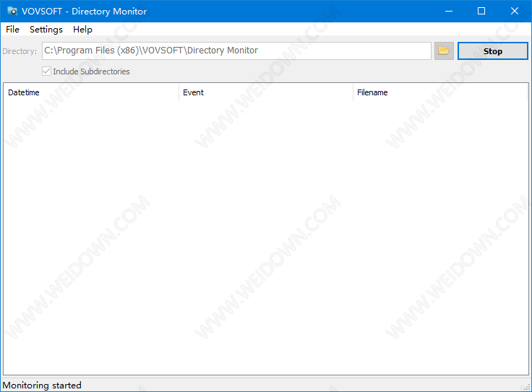
Task: Open the File menu
Action: pyautogui.click(x=12, y=30)
